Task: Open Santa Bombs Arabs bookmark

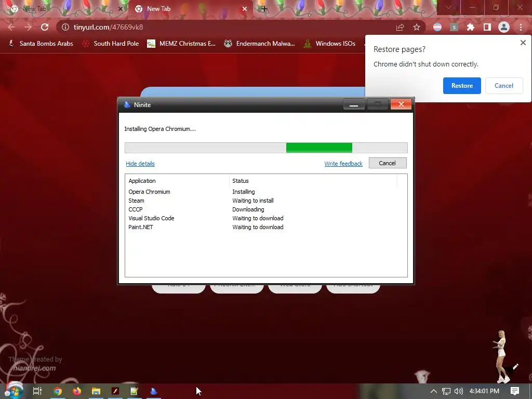Action: (41, 44)
